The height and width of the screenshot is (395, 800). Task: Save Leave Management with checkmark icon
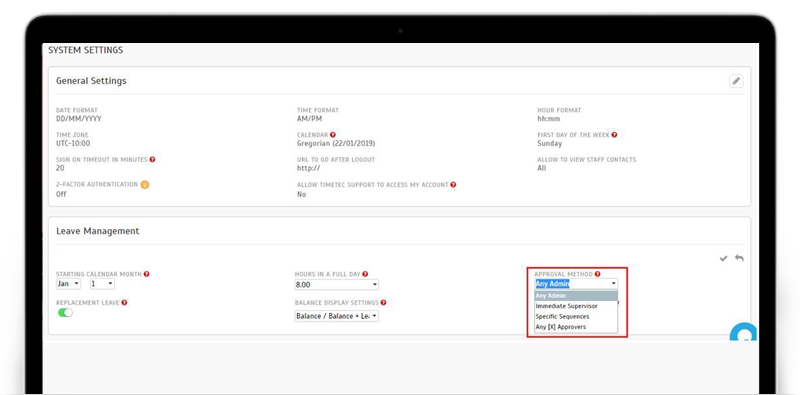(723, 259)
